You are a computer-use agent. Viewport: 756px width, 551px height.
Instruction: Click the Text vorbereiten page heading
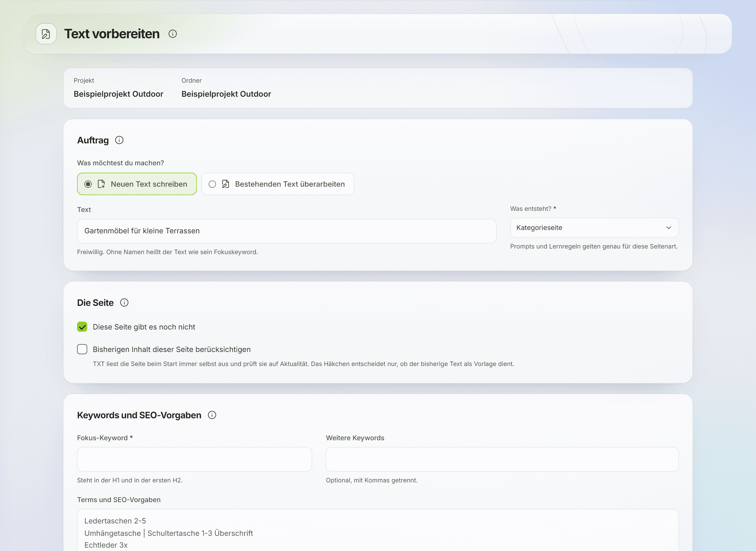click(x=112, y=34)
